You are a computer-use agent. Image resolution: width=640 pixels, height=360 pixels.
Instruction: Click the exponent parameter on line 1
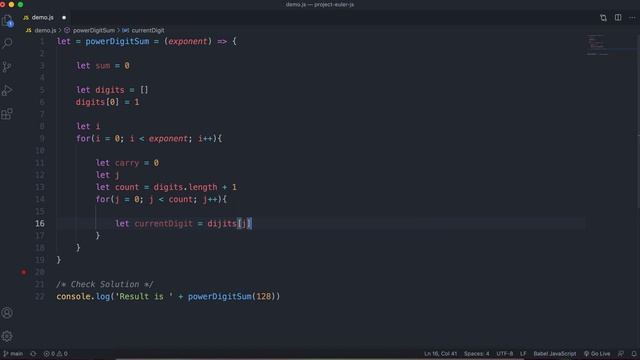tap(188, 41)
